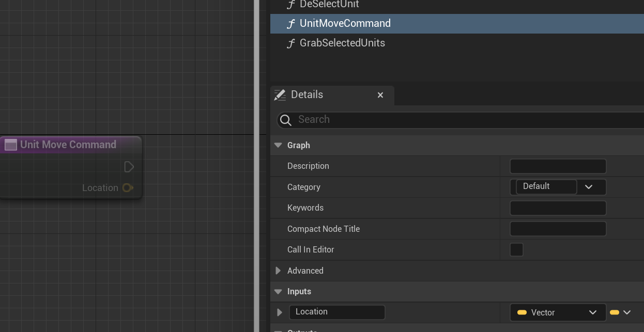Click the yellow container type pill

[615, 312]
